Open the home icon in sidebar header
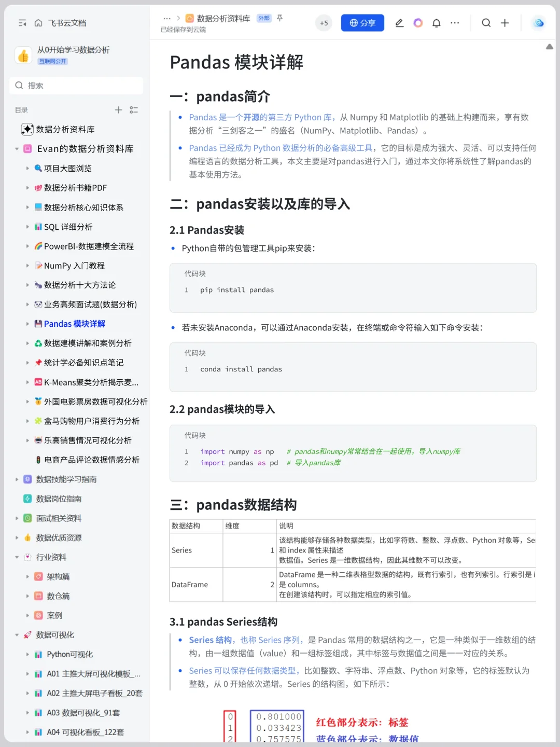 [x=38, y=23]
